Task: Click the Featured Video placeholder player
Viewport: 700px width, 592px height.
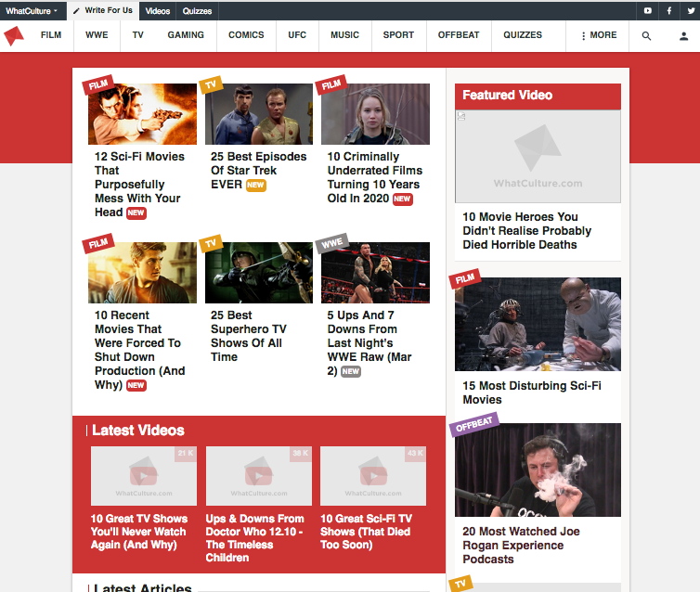Action: pyautogui.click(x=538, y=157)
